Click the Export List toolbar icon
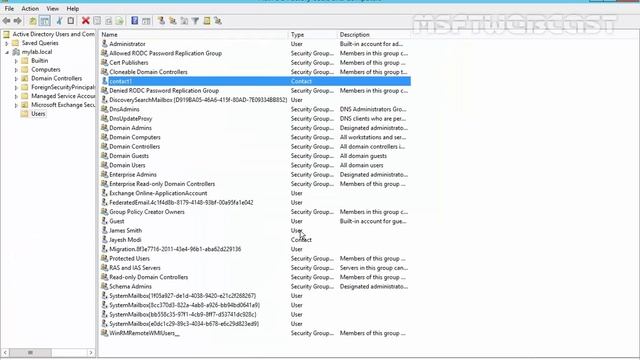 pyautogui.click(x=119, y=21)
